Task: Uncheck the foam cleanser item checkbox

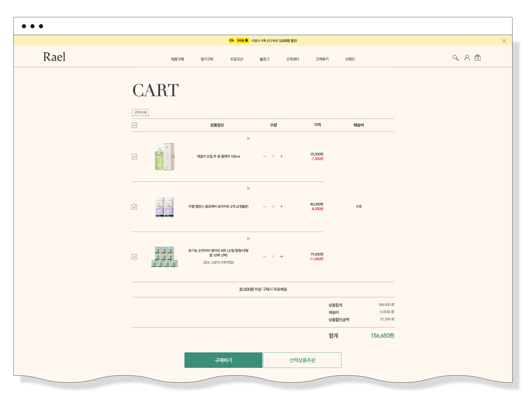Action: (x=134, y=157)
